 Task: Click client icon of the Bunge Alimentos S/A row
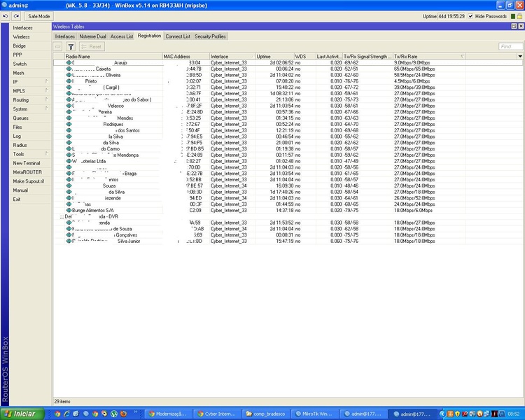coord(69,210)
